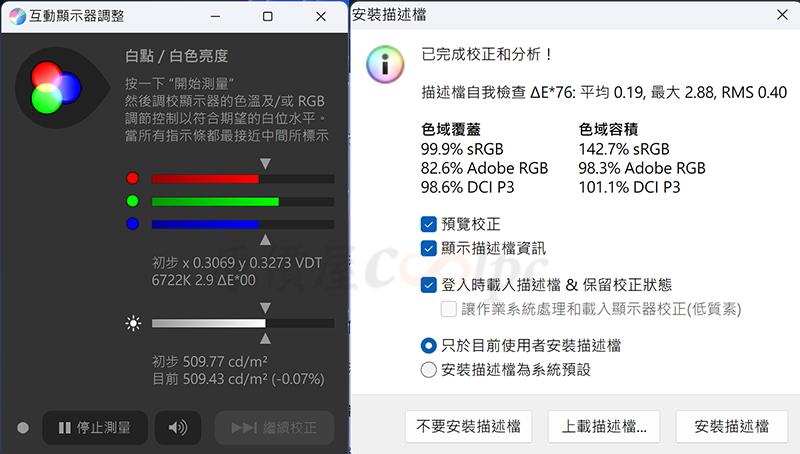Click the speaker sound toggle icon

[178, 427]
